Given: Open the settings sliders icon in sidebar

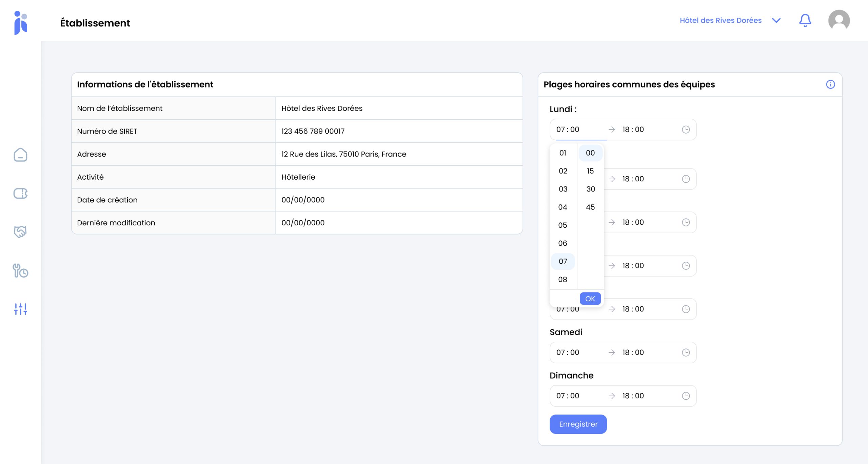Looking at the screenshot, I should pos(20,309).
